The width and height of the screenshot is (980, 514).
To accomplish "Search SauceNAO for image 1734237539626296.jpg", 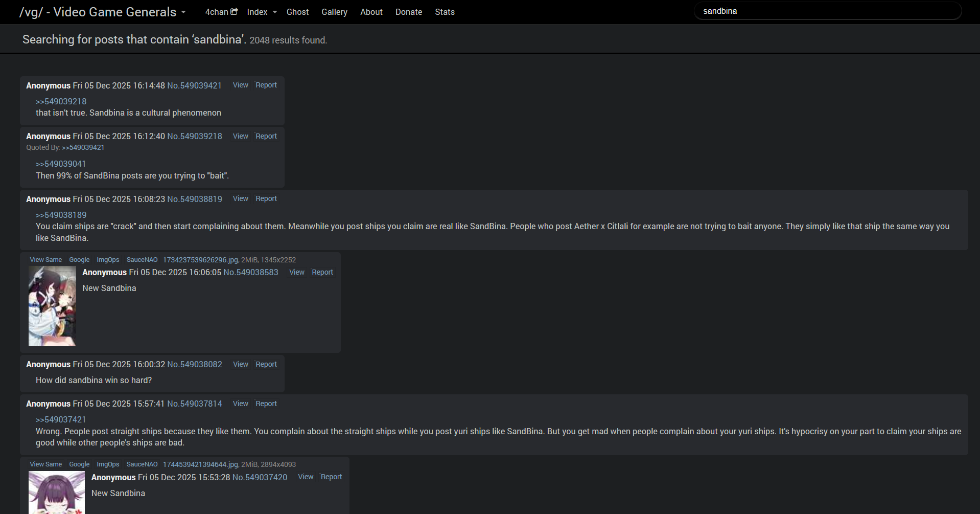I will point(142,260).
